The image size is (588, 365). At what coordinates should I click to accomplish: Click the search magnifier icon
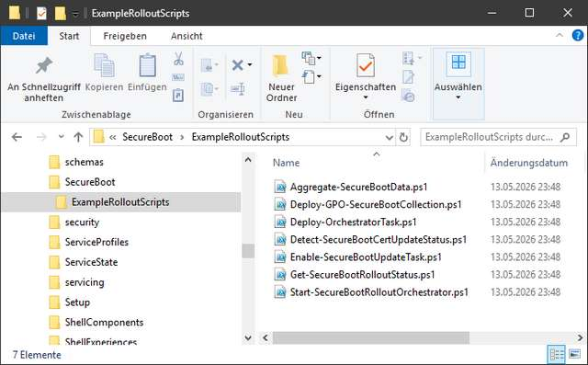tap(565, 137)
